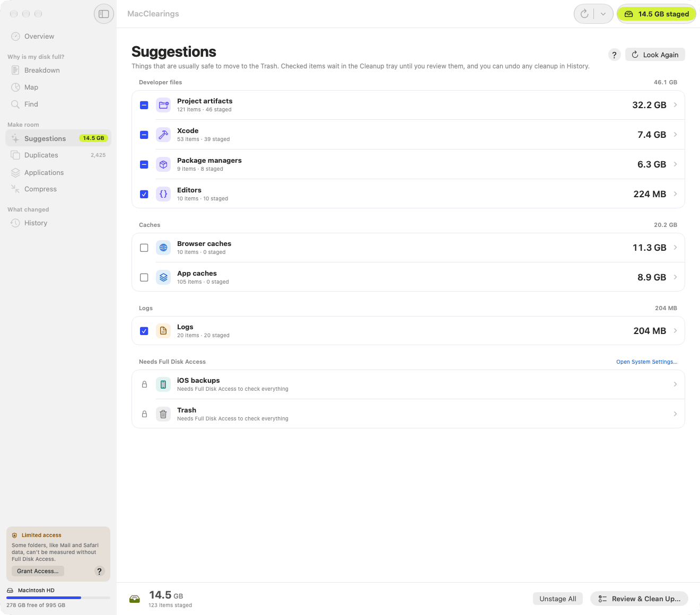Expand the Package managers row chevron
This screenshot has width=700, height=615.
[675, 164]
